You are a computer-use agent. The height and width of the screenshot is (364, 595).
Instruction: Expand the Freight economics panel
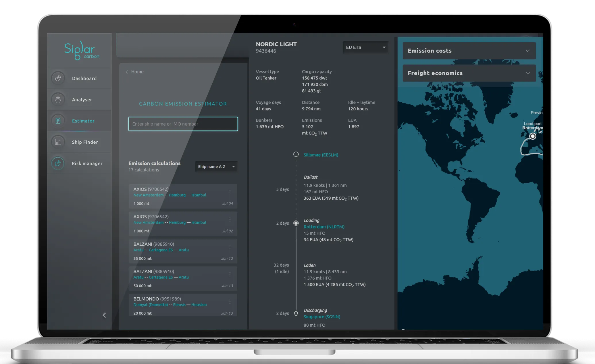(469, 73)
